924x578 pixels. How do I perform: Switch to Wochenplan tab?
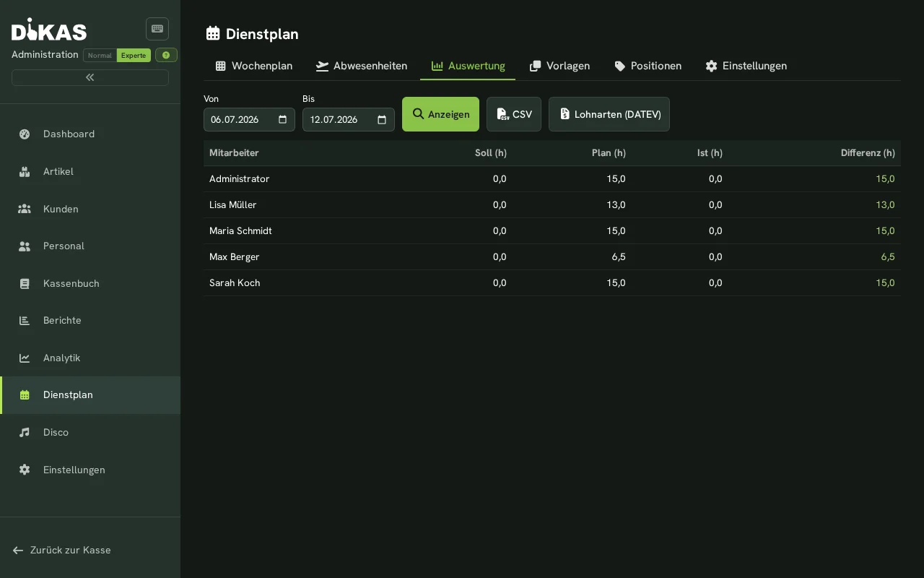tap(254, 66)
